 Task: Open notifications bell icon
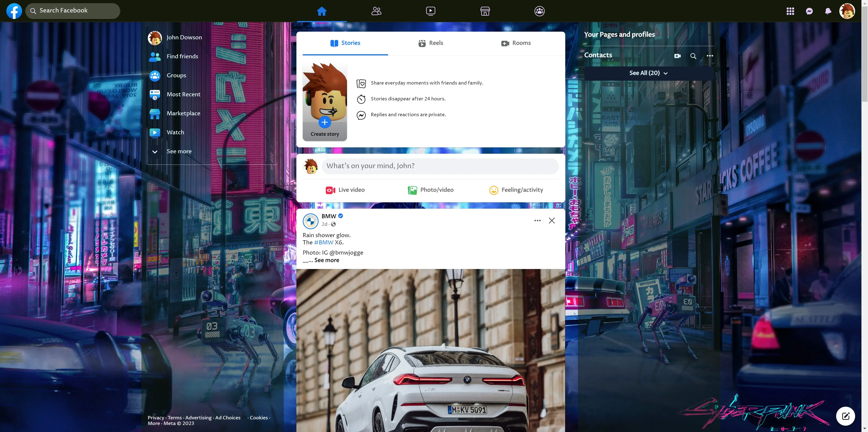(828, 11)
